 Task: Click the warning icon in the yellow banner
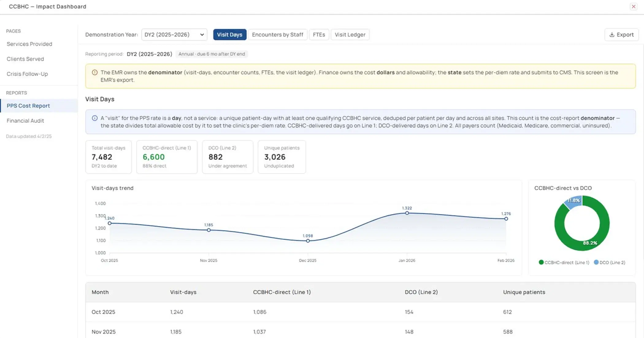[x=95, y=72]
